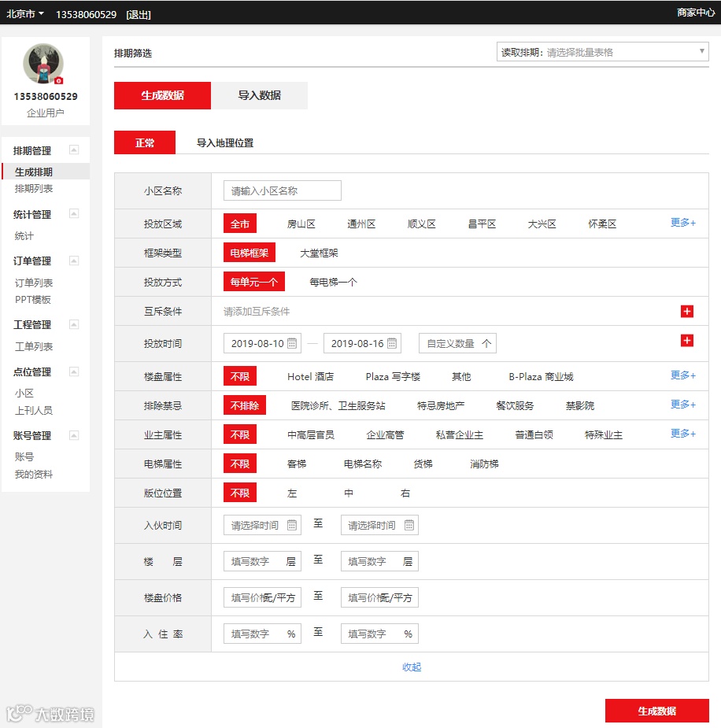721x728 pixels.
Task: Choose 每单元一个 placement method
Action: 254,282
